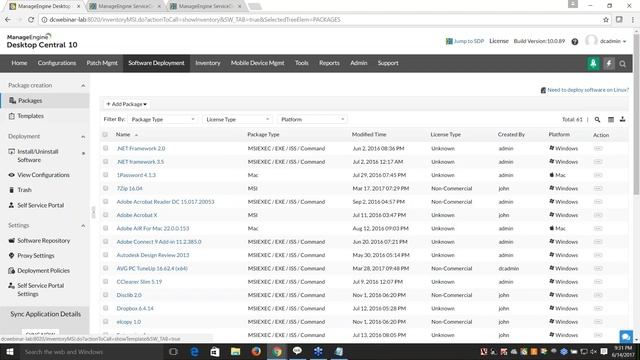Open the column chooser icon
This screenshot has width=640, height=360.
coord(611,120)
